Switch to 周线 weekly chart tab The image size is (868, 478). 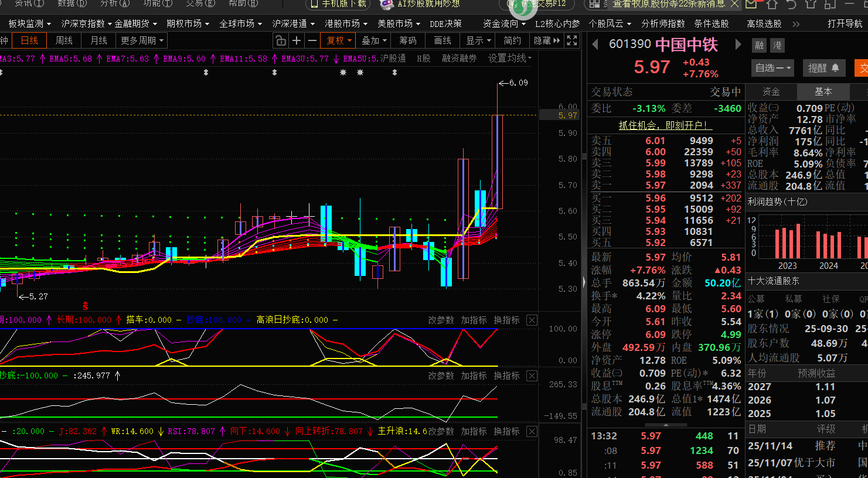[64, 40]
